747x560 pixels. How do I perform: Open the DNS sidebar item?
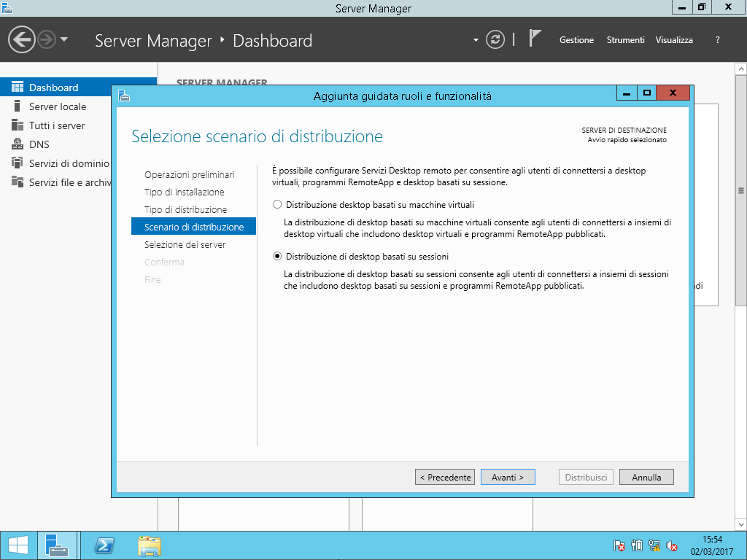(x=39, y=144)
